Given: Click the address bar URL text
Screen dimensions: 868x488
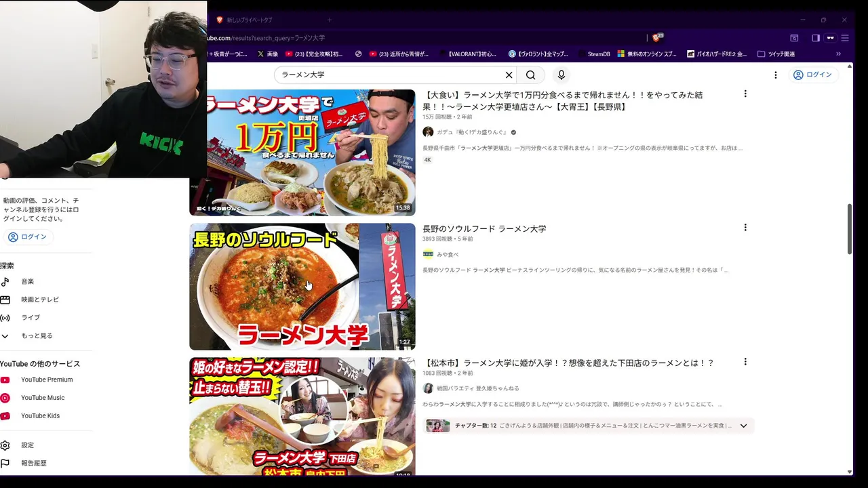Looking at the screenshot, I should click(266, 38).
